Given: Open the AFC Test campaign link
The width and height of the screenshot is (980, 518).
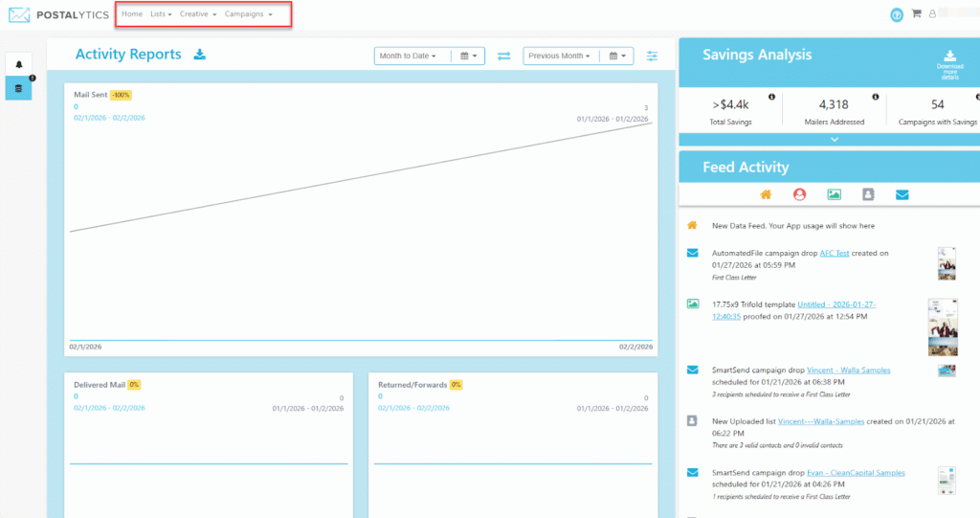Looking at the screenshot, I should pyautogui.click(x=834, y=254).
